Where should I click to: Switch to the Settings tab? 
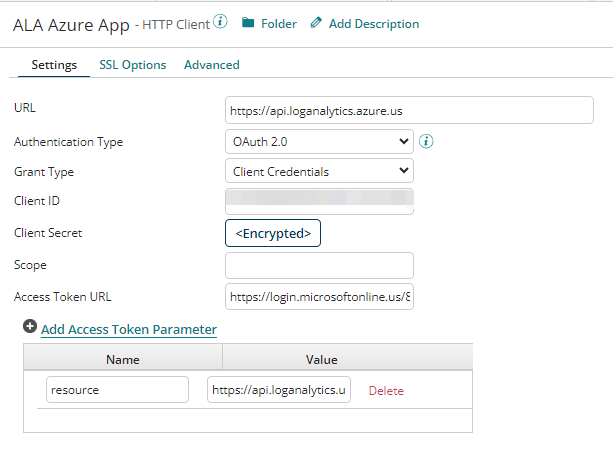tap(54, 65)
